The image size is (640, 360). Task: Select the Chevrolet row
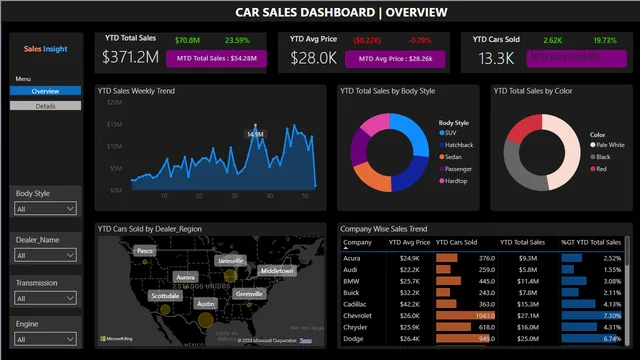[482, 316]
